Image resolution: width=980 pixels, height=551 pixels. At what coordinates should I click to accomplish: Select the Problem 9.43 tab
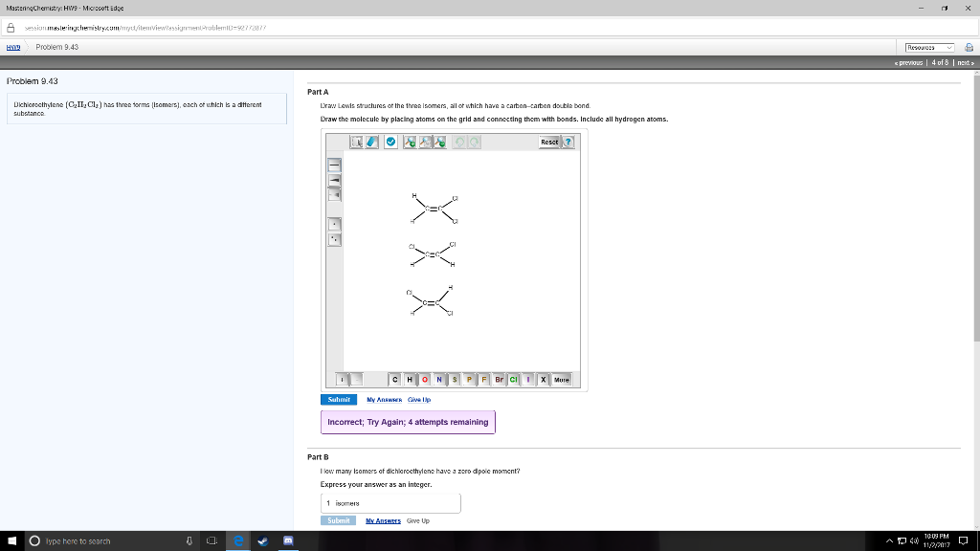pos(56,46)
